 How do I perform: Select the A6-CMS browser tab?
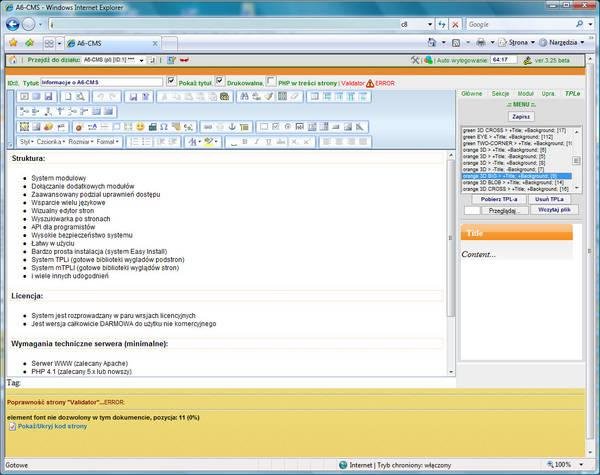coord(112,43)
